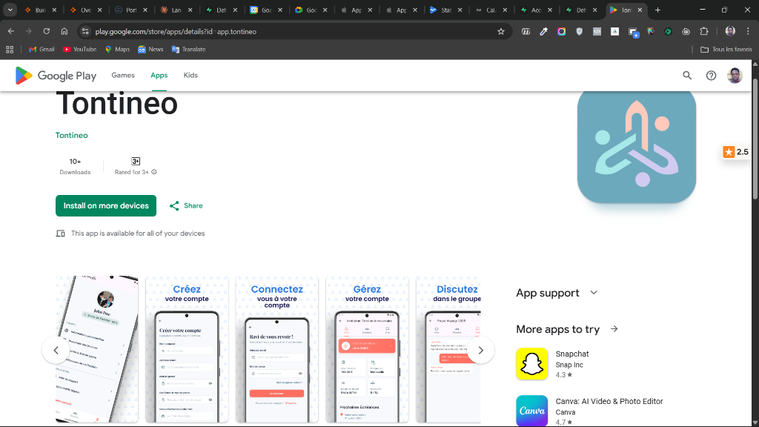Viewport: 759px width, 427px height.
Task: Click the Share button
Action: 186,206
